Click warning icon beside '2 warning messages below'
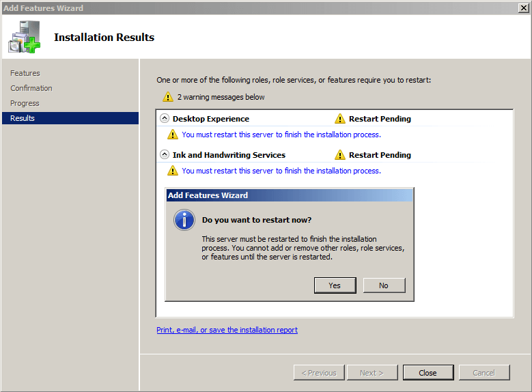This screenshot has height=392, width=532. click(x=167, y=97)
